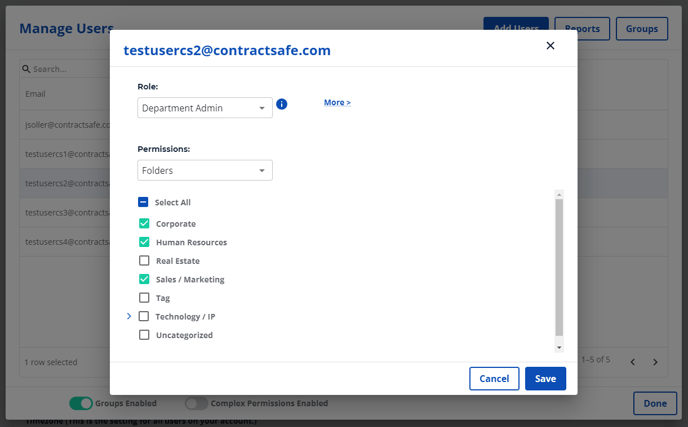The image size is (688, 427).
Task: Click the Uncategorized folder label
Action: coord(184,335)
